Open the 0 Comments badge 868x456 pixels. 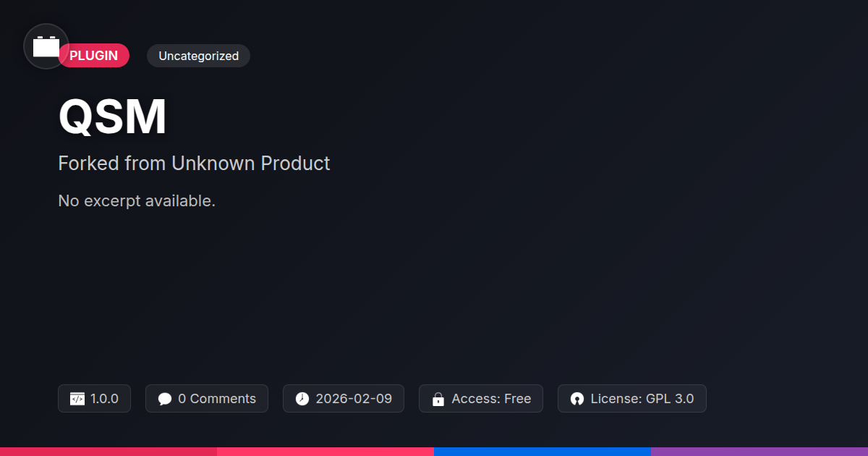[x=216, y=399]
